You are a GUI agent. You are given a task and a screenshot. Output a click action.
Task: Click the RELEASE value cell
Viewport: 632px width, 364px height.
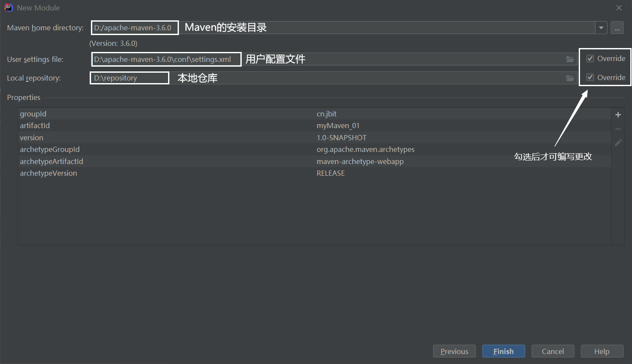331,173
